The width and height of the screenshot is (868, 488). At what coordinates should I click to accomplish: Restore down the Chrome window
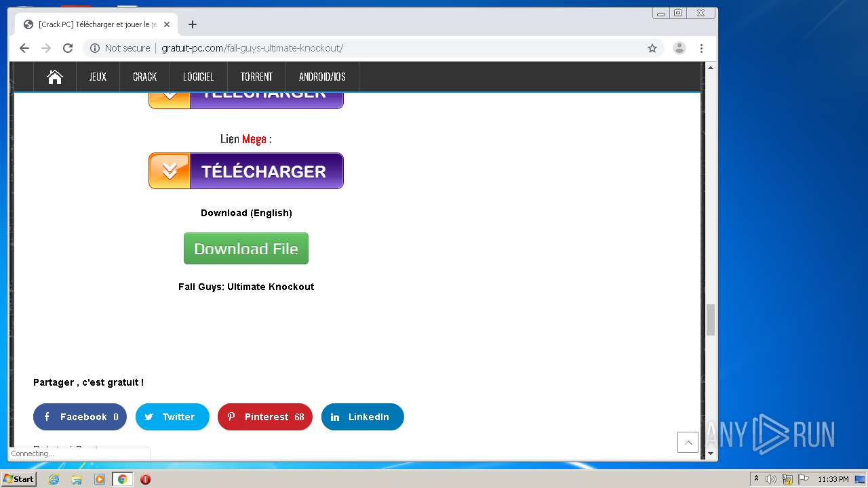[677, 13]
